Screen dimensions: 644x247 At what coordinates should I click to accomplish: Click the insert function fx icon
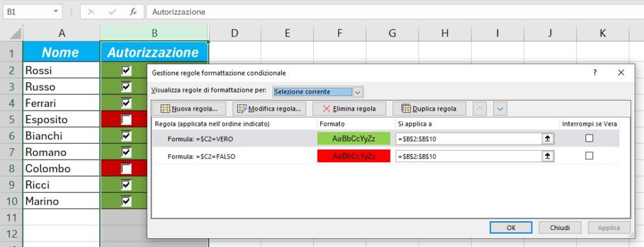pyautogui.click(x=133, y=12)
